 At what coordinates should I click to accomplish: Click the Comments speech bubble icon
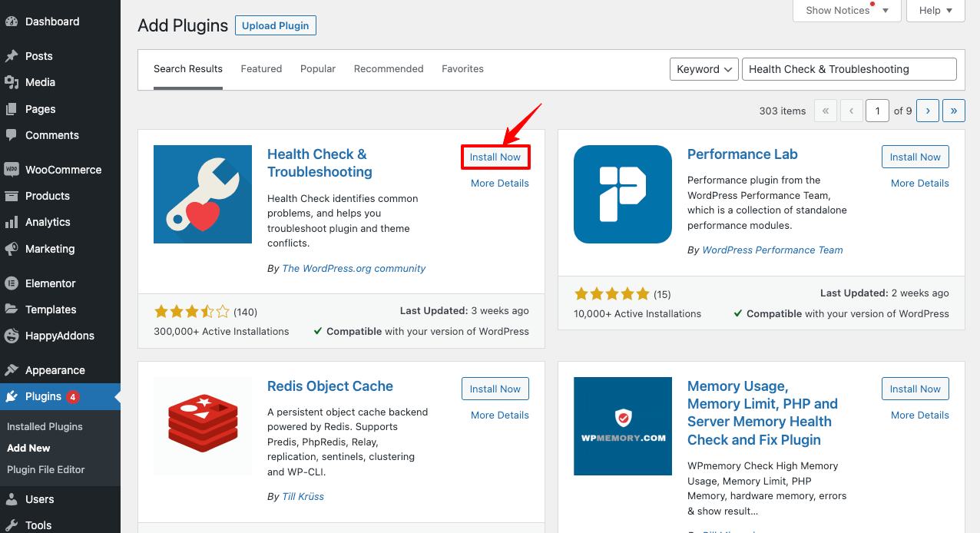pos(12,135)
